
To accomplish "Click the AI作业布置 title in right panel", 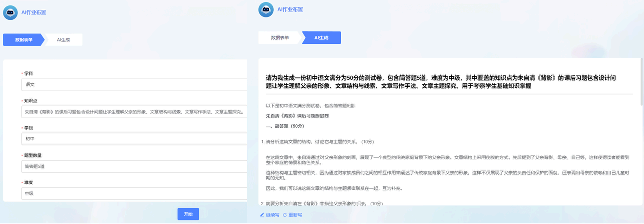I will coord(290,9).
